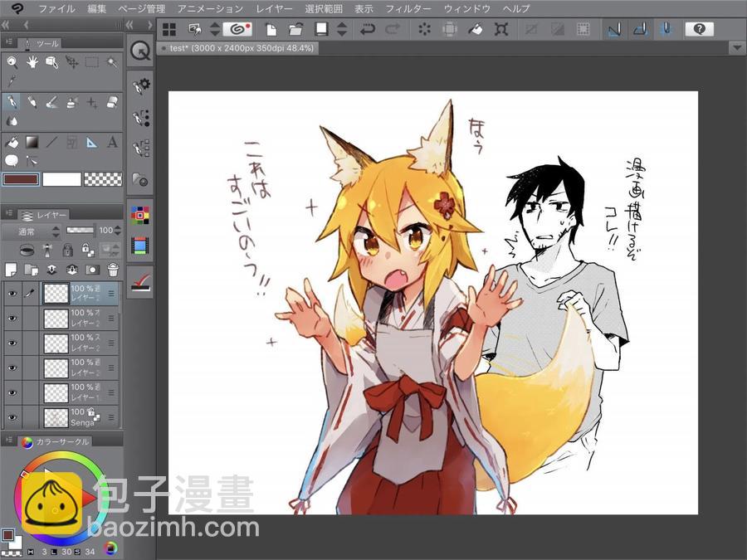Select the Blend water-drop tool
This screenshot has height=560, width=747.
12,121
